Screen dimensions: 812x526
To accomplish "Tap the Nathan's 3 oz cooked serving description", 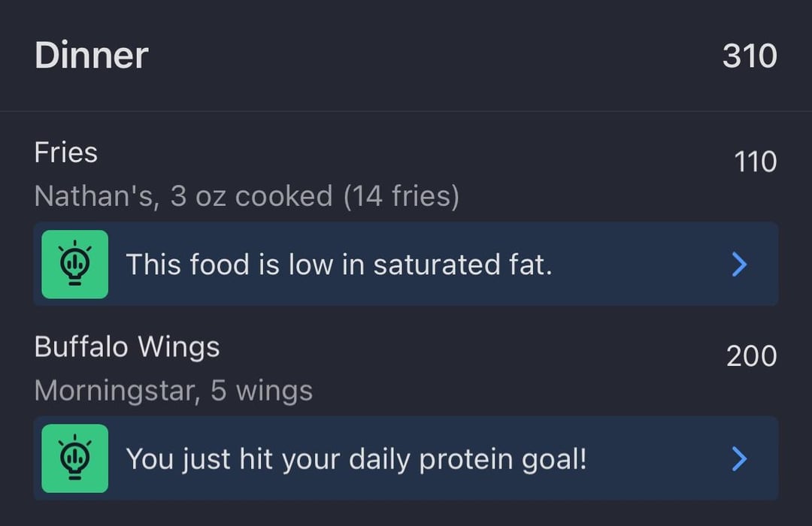I will tap(247, 196).
